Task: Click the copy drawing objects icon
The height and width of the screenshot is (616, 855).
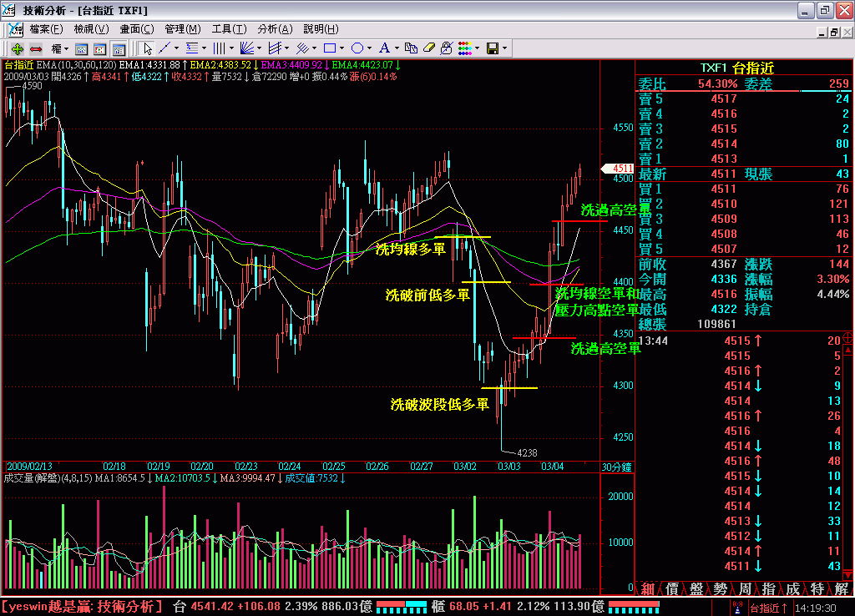Action: coord(411,49)
